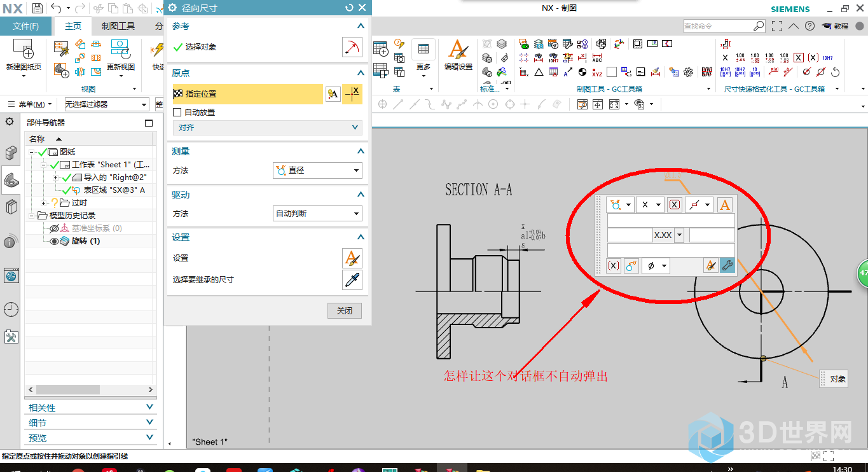The height and width of the screenshot is (472, 868).
Task: Open the History clock sidebar tab
Action: point(11,310)
